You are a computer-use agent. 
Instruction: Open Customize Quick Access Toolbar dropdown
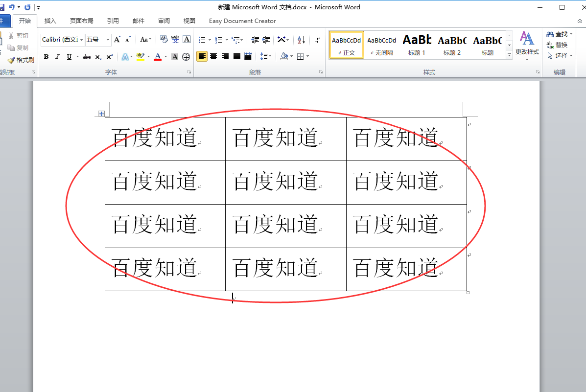[38, 7]
